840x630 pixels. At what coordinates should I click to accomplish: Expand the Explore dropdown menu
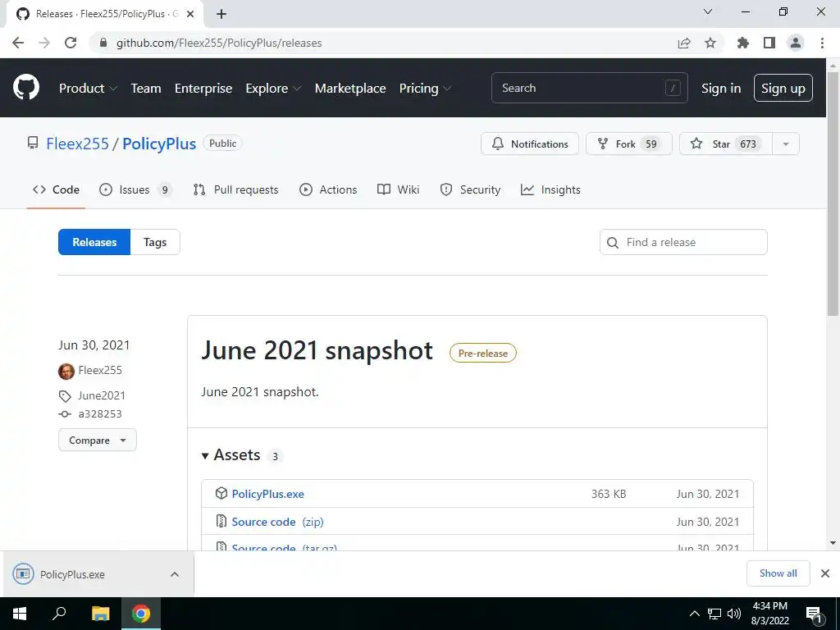point(273,89)
